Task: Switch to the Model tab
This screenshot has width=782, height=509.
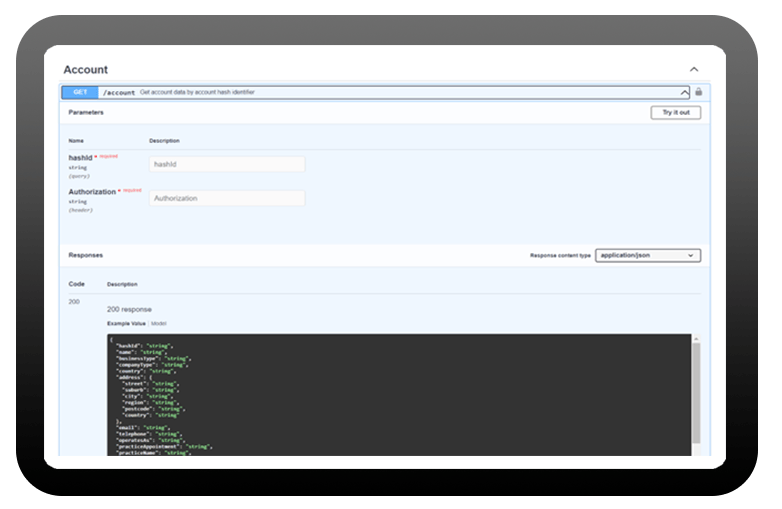Action: click(159, 323)
